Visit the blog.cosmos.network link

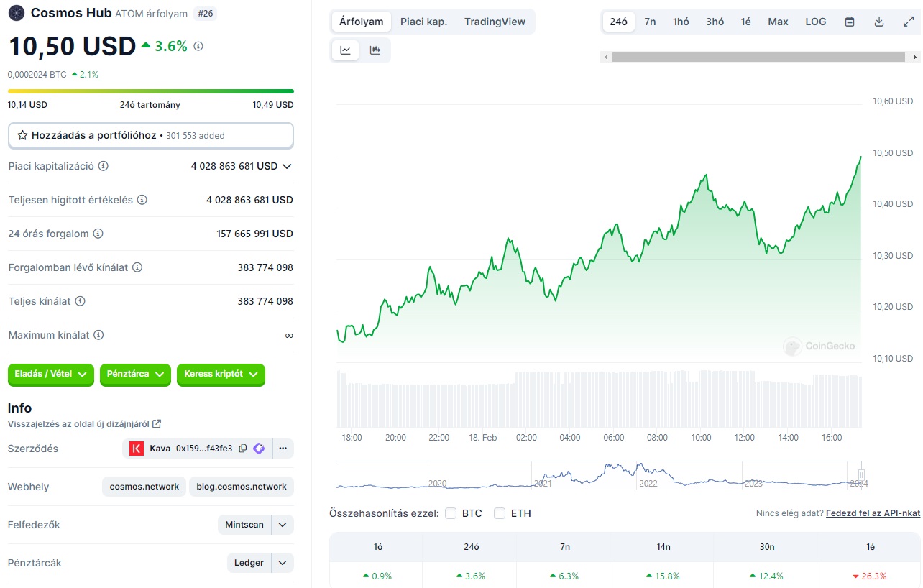point(242,487)
